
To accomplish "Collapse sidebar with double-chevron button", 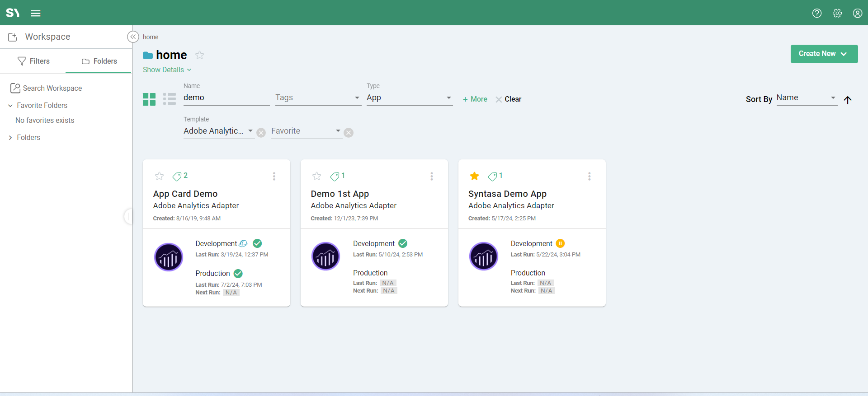I will 133,37.
